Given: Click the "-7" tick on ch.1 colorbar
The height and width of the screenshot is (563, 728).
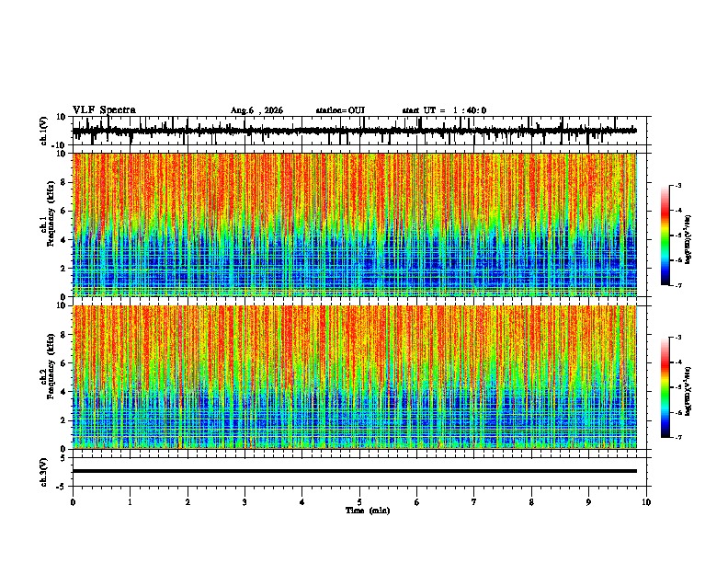Looking at the screenshot, I should click(677, 285).
